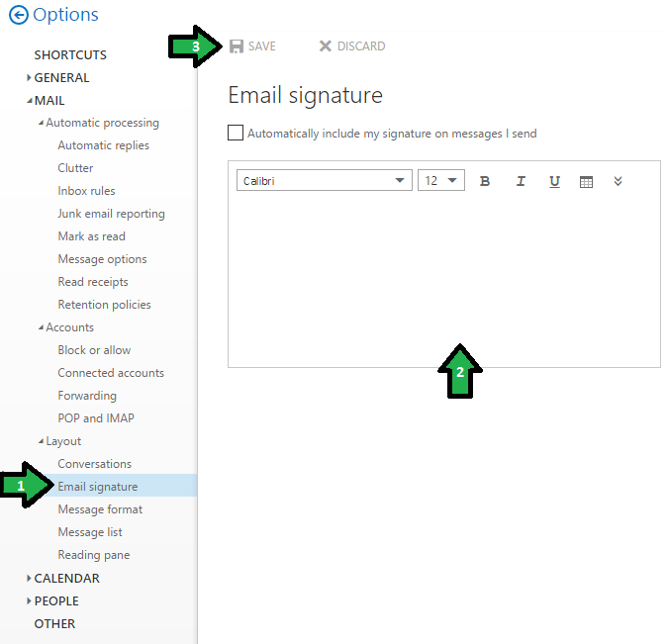The image size is (668, 644).
Task: Open the font size 12 dropdown
Action: [x=441, y=181]
